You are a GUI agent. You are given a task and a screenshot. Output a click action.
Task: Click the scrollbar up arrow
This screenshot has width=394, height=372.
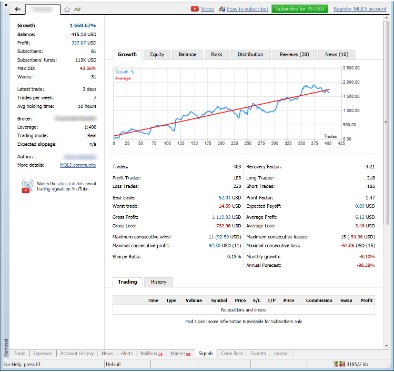click(x=386, y=19)
